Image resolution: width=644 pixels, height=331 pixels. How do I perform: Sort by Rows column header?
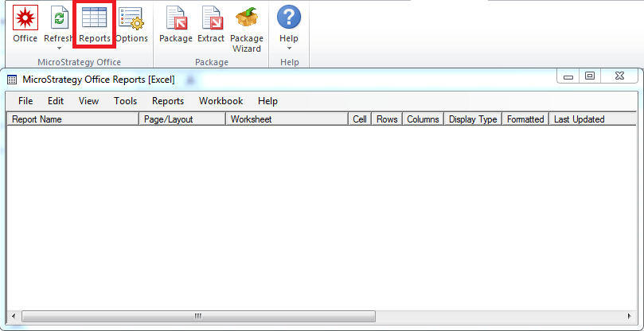[x=387, y=119]
